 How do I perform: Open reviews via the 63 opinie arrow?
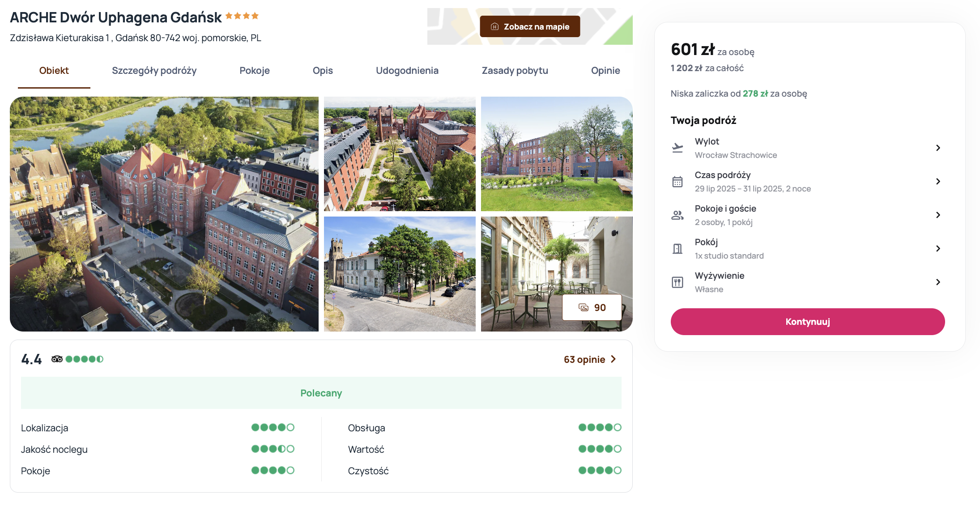click(x=614, y=359)
